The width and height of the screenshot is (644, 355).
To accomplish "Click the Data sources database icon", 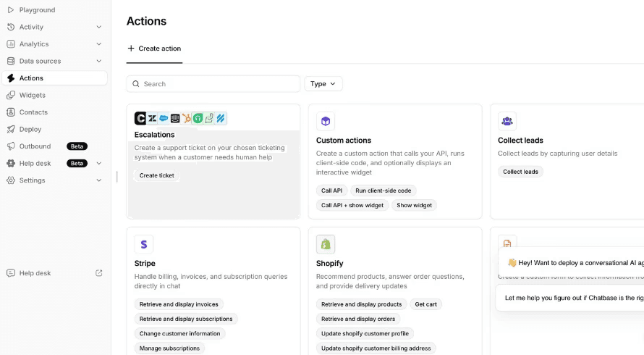I will click(11, 61).
